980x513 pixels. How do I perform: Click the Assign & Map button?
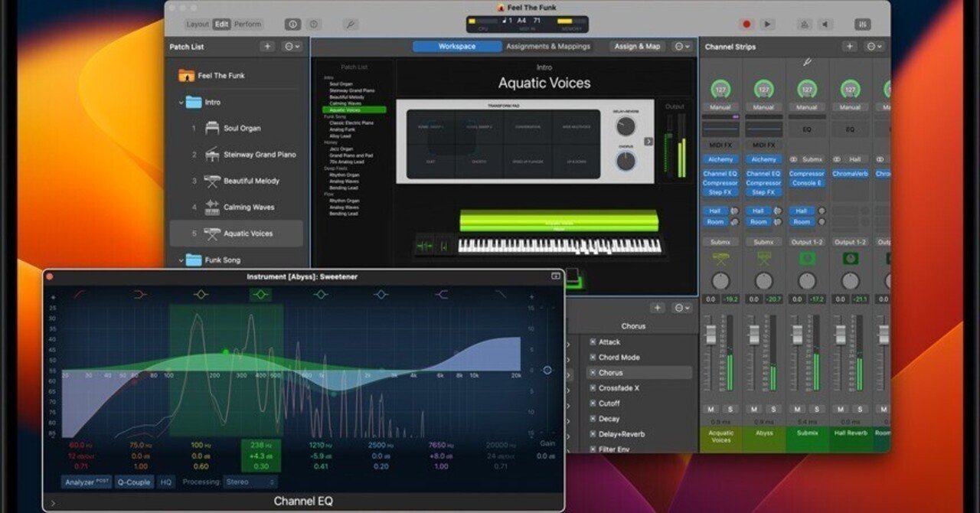point(638,46)
